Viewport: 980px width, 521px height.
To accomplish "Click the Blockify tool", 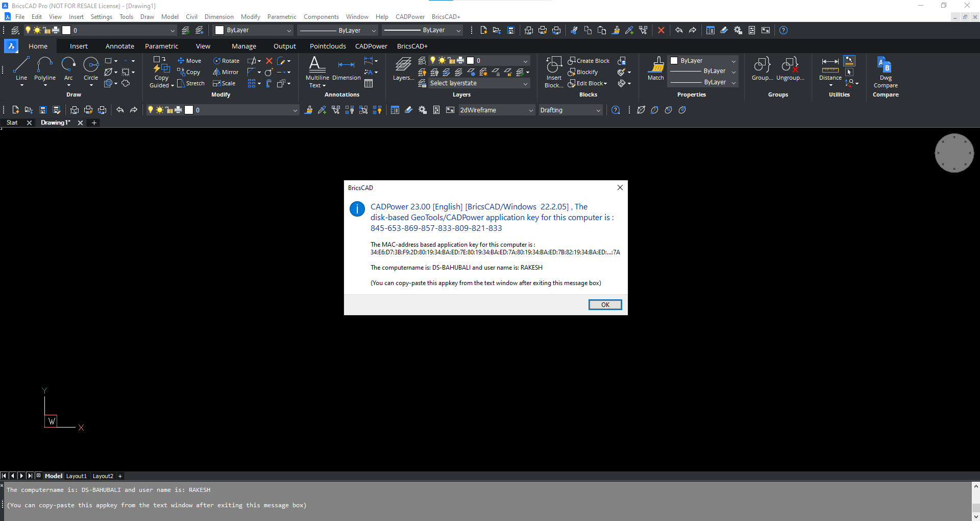I will pyautogui.click(x=583, y=72).
